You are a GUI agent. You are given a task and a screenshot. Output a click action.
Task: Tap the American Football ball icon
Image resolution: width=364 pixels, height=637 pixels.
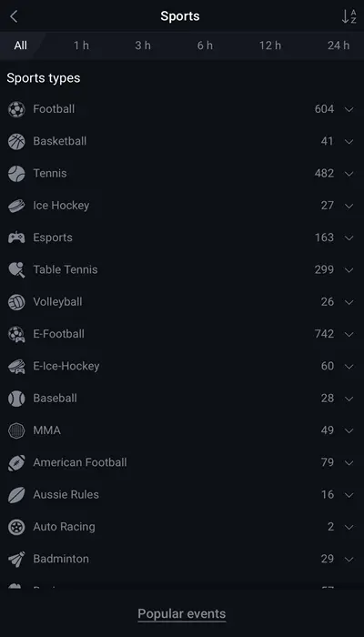16,462
